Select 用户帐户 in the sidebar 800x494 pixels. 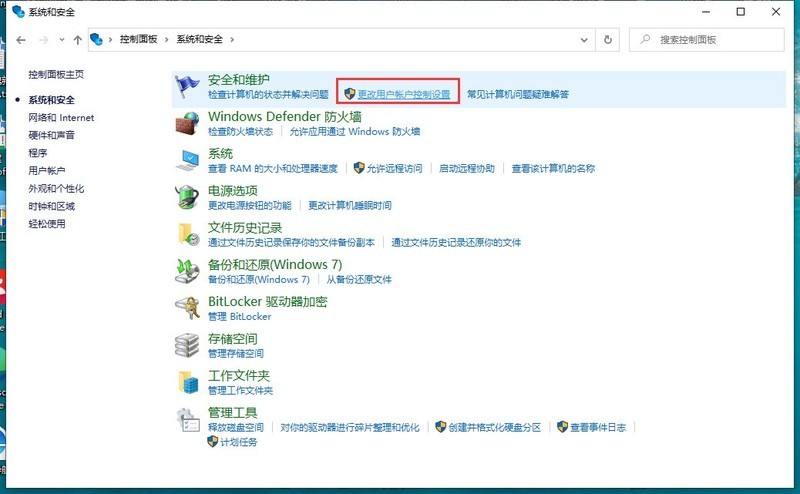(46, 170)
